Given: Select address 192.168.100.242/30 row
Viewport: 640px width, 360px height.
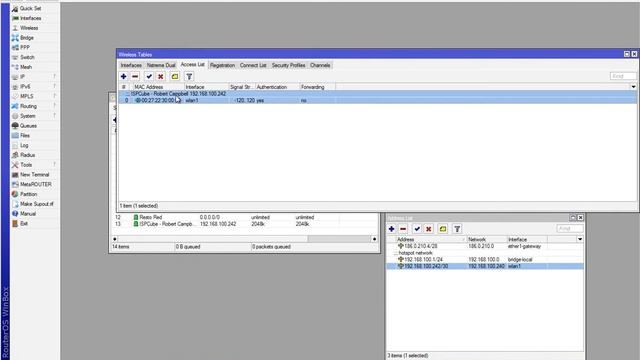Looking at the screenshot, I should [485, 266].
